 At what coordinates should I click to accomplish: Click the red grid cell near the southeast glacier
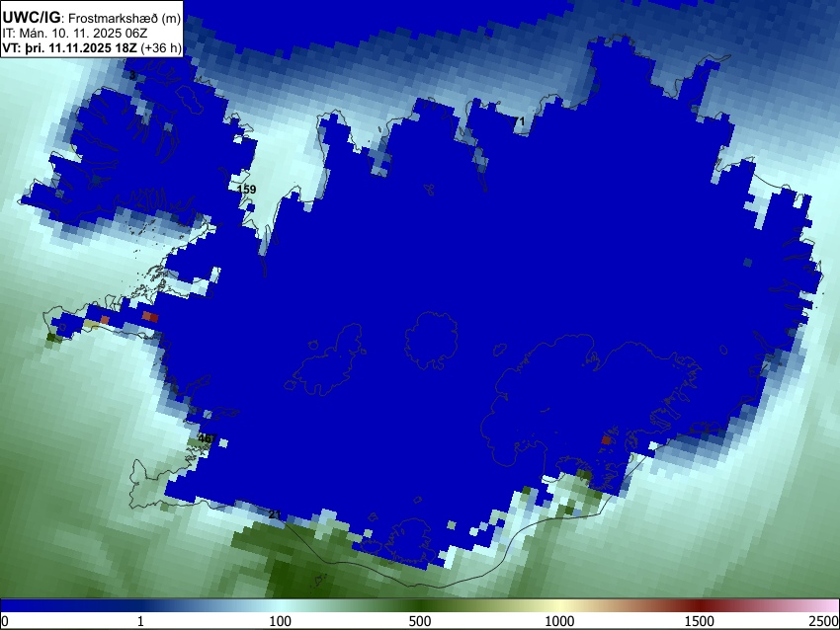click(606, 440)
